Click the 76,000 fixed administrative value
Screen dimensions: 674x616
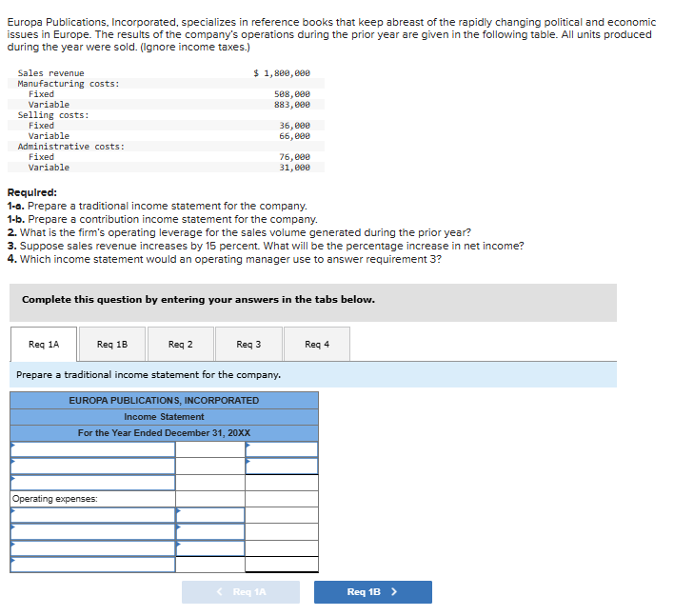[x=295, y=157]
